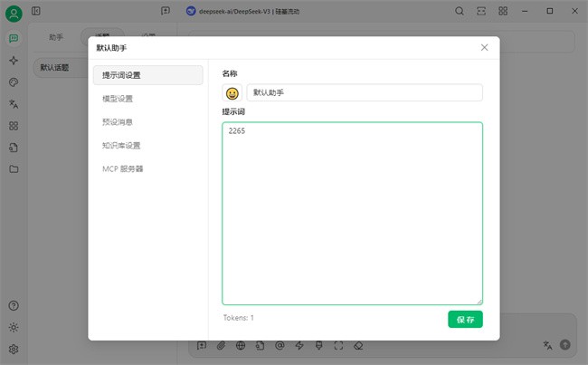Image resolution: width=588 pixels, height=365 pixels.
Task: Open the knowledge base file icon in sidebar
Action: (14, 148)
